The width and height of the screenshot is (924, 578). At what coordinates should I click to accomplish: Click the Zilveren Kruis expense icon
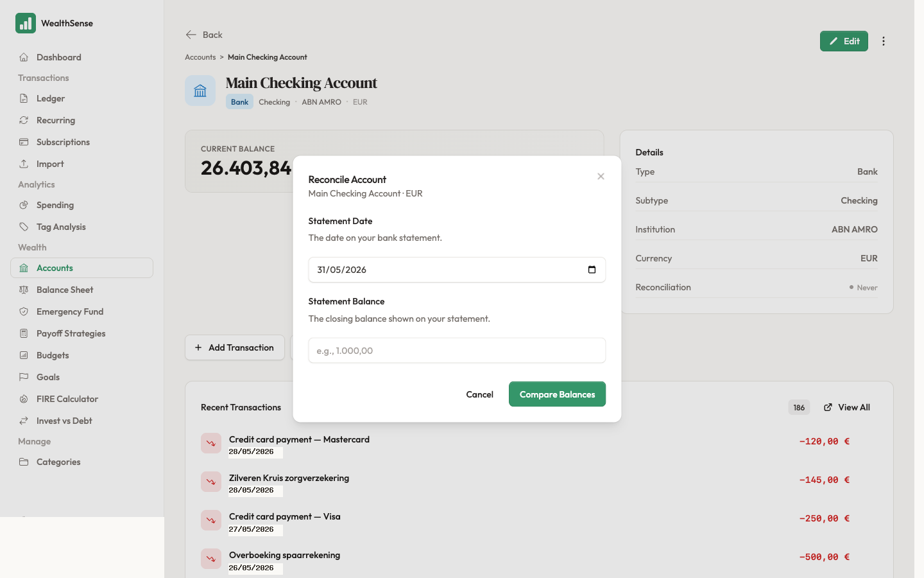[211, 482]
